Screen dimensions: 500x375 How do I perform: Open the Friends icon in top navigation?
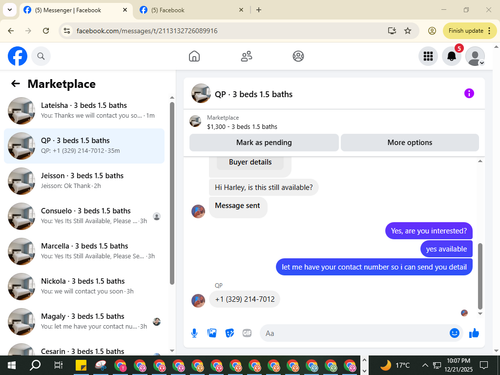[246, 56]
